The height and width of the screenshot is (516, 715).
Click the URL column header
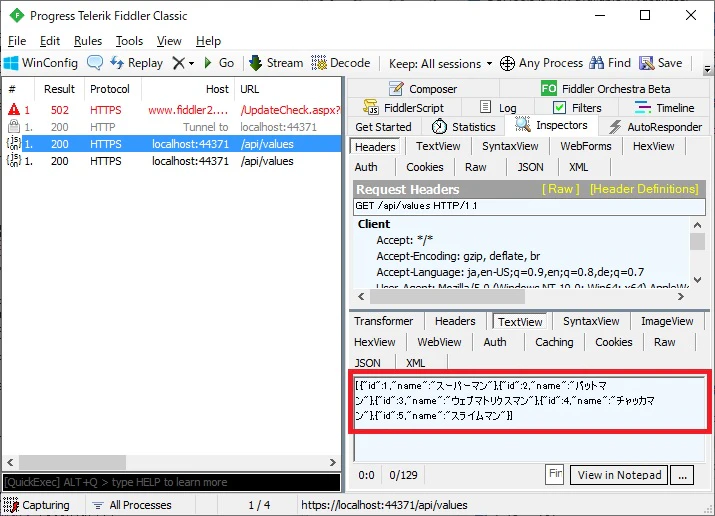coord(287,89)
